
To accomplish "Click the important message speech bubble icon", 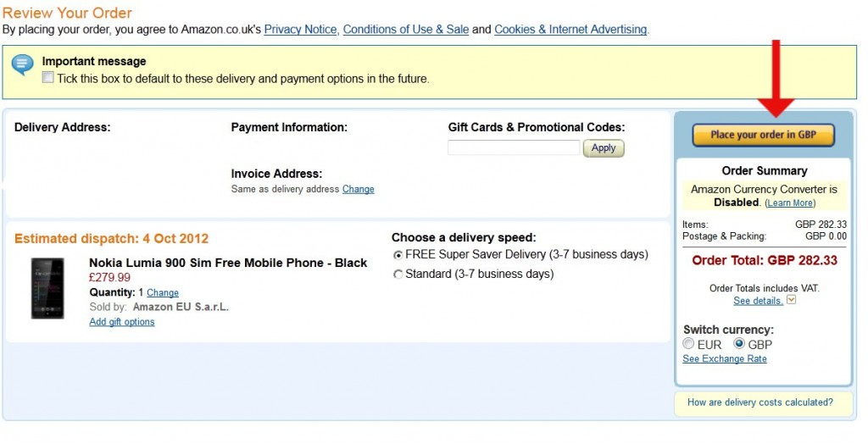I will (x=23, y=65).
